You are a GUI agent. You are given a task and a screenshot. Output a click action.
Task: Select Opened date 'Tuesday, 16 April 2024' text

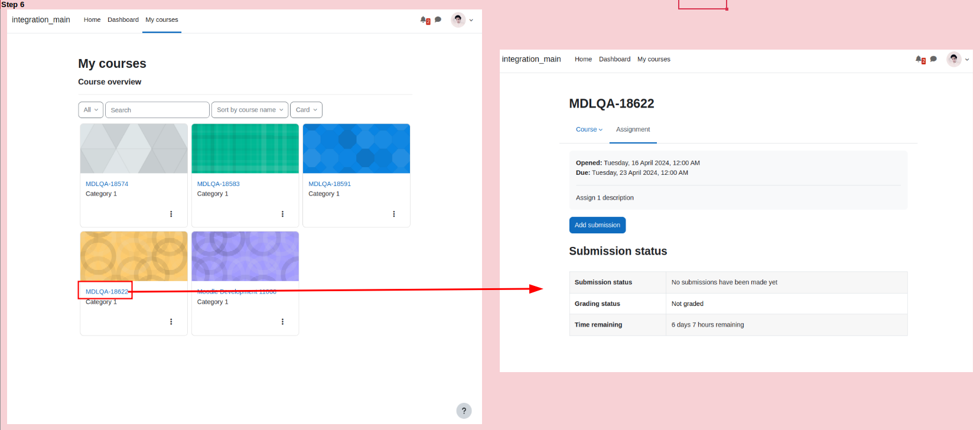tap(637, 163)
